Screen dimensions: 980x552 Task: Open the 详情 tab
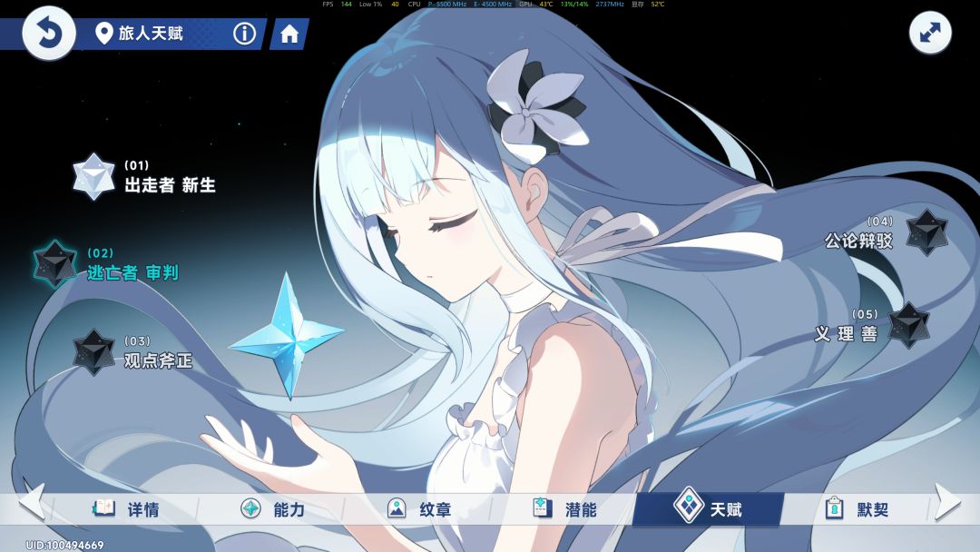click(x=125, y=508)
